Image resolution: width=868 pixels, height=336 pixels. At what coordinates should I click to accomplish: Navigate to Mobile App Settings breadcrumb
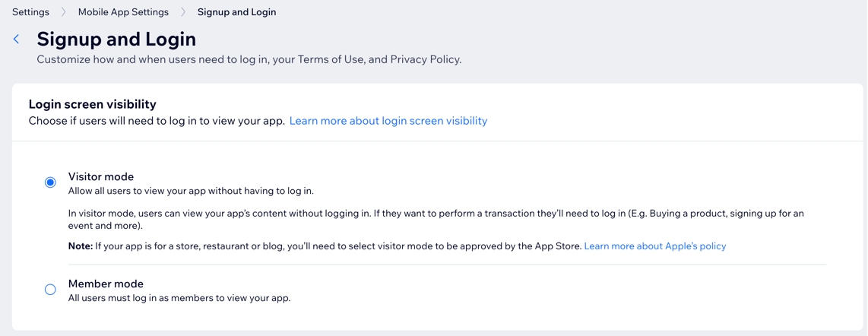pos(123,12)
